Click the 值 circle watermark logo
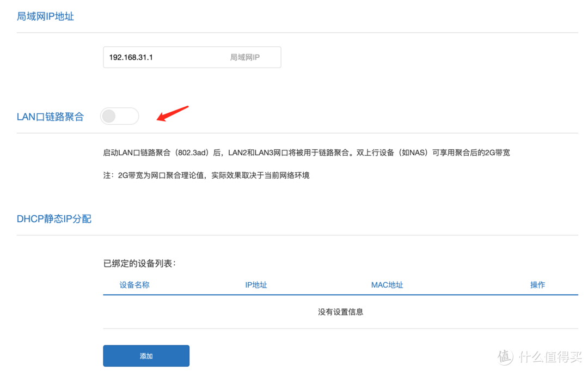 click(504, 357)
